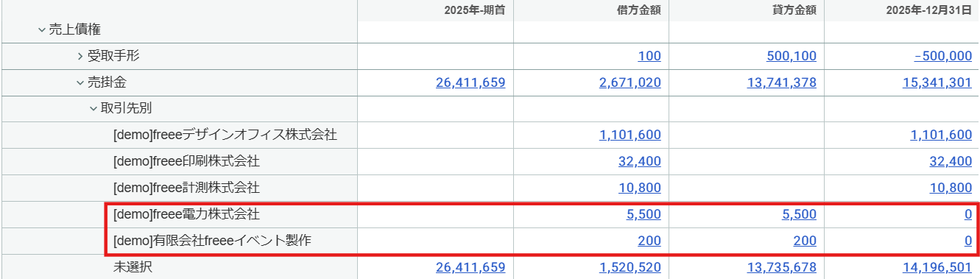Expand the 受取手形 row chevron
The image size is (980, 279).
[x=80, y=56]
